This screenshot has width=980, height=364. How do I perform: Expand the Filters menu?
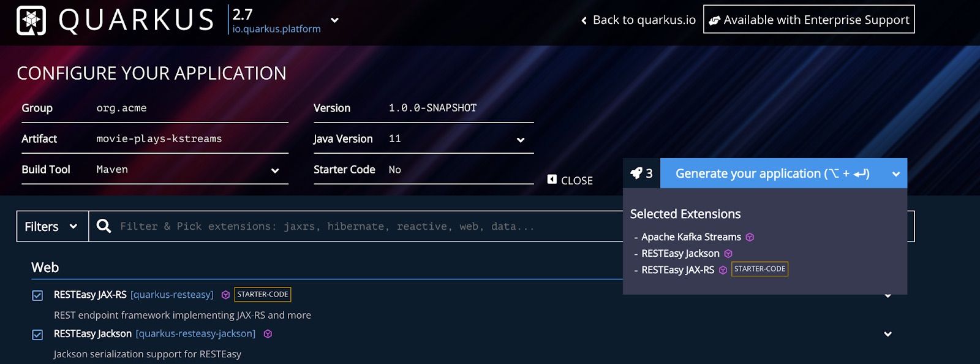coord(52,227)
